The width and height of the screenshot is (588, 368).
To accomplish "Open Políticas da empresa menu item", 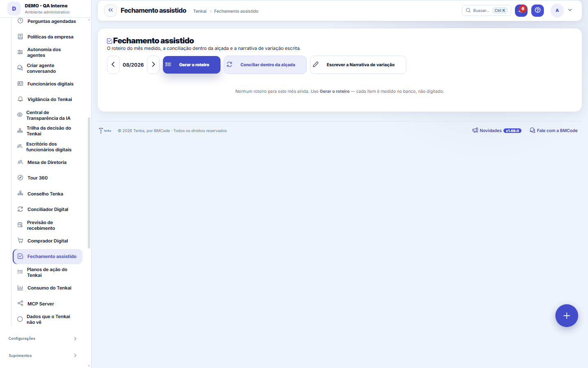I will [47, 37].
